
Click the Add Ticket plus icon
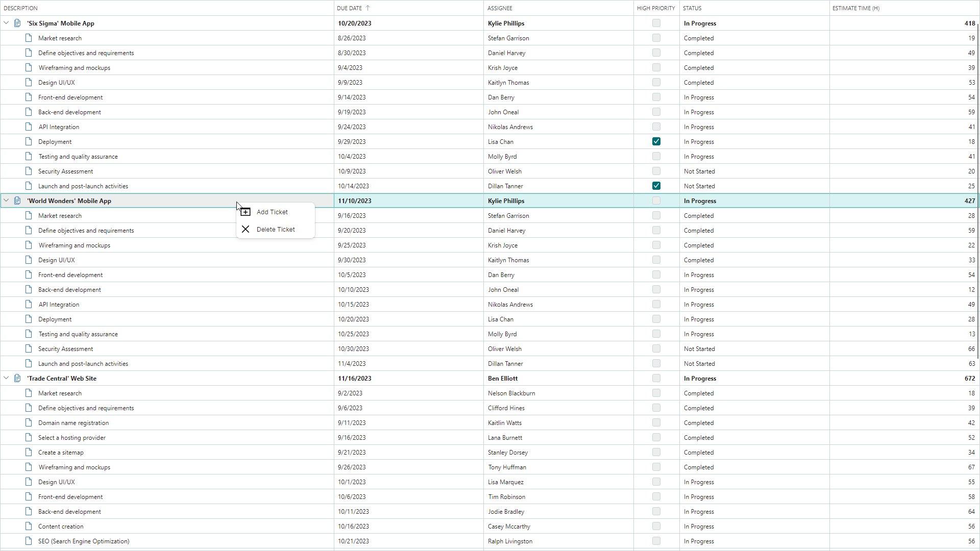click(246, 212)
